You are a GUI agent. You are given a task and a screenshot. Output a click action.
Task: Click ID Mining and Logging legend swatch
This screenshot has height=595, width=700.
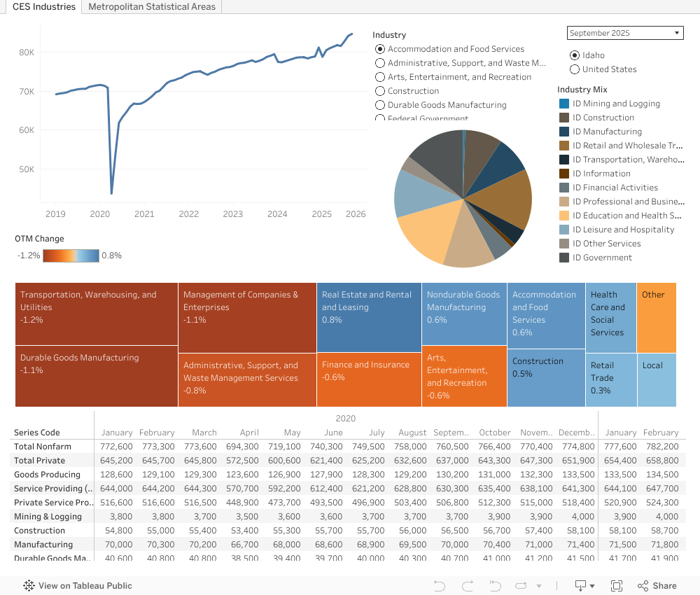click(x=564, y=104)
